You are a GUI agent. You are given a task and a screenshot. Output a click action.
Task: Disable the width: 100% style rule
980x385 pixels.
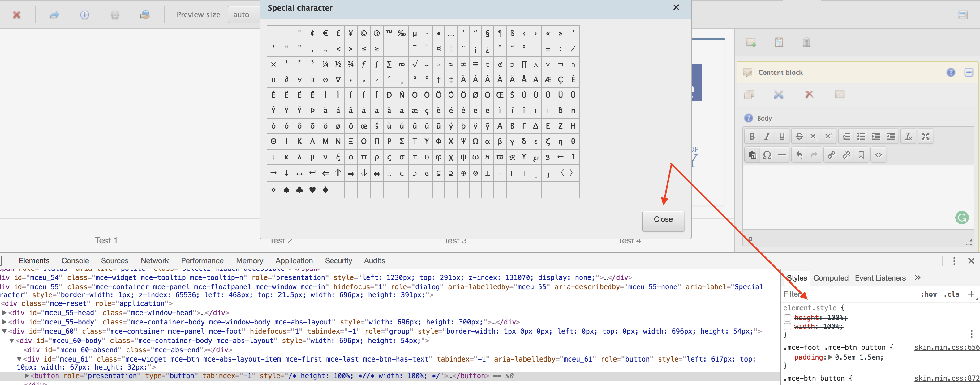pyautogui.click(x=788, y=327)
